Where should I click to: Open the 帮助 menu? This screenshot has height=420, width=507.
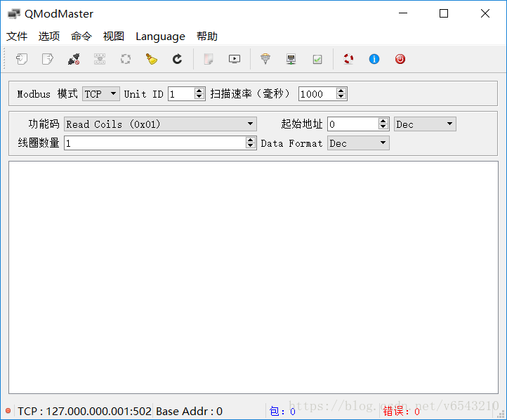pyautogui.click(x=207, y=37)
